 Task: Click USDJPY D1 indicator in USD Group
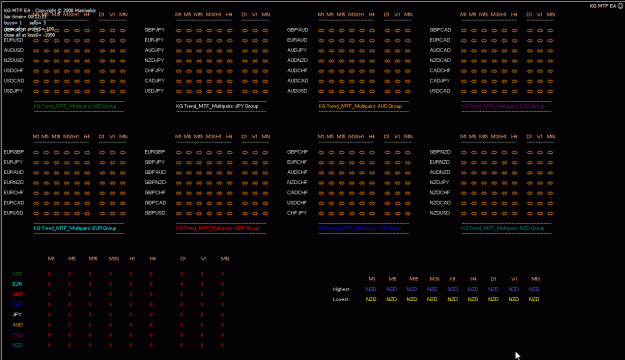(102, 91)
